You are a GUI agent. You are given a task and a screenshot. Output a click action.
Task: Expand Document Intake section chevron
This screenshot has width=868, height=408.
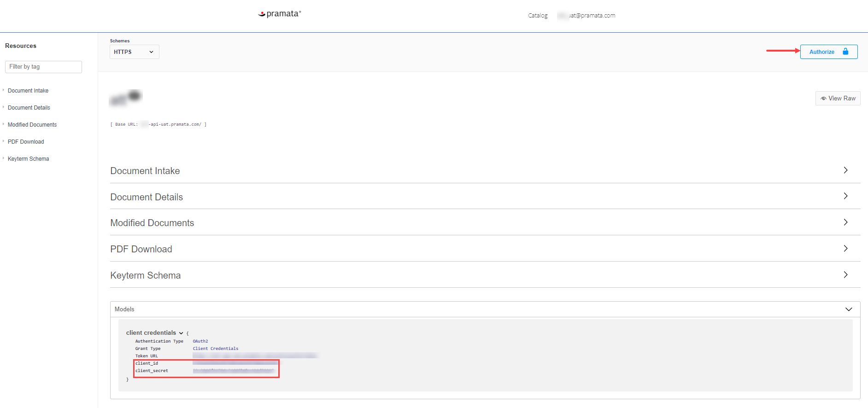pos(845,170)
